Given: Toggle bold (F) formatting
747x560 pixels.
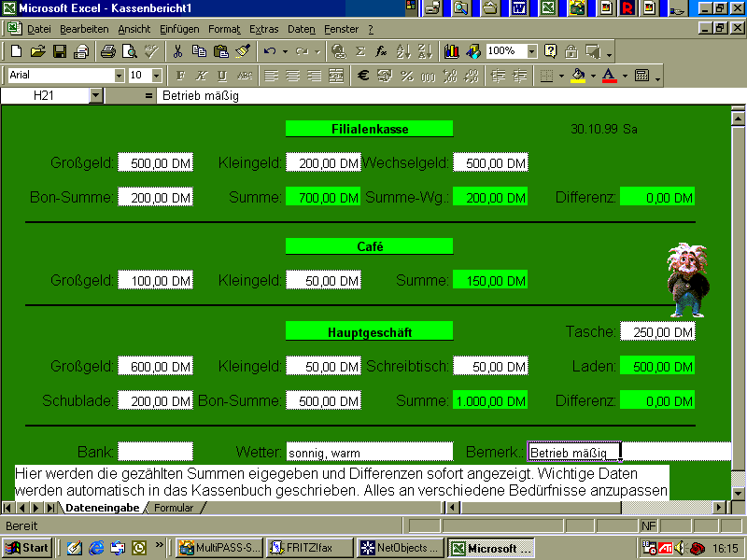Looking at the screenshot, I should click(180, 76).
